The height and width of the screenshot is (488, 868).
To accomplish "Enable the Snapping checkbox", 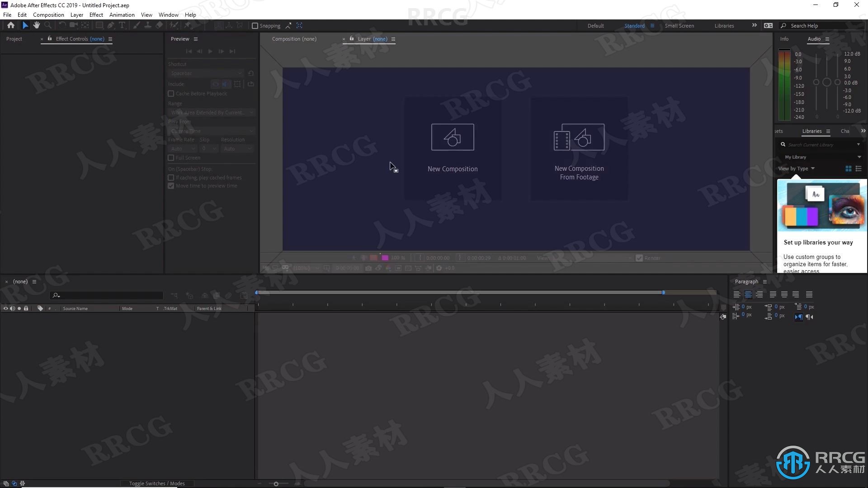I will click(255, 26).
